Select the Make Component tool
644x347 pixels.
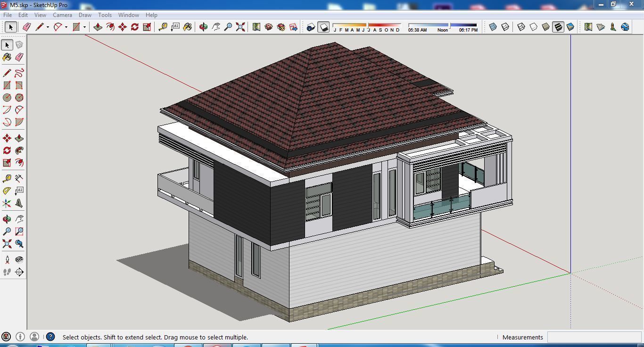pyautogui.click(x=19, y=45)
